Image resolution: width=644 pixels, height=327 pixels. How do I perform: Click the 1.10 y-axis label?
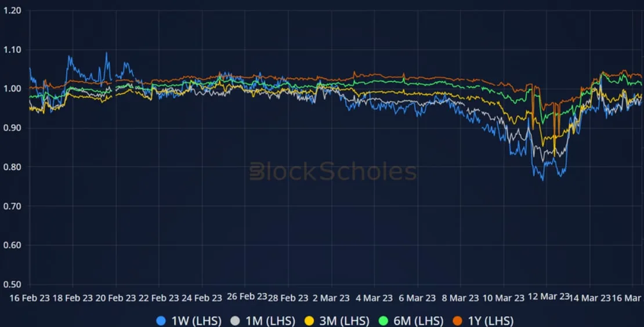coord(12,50)
